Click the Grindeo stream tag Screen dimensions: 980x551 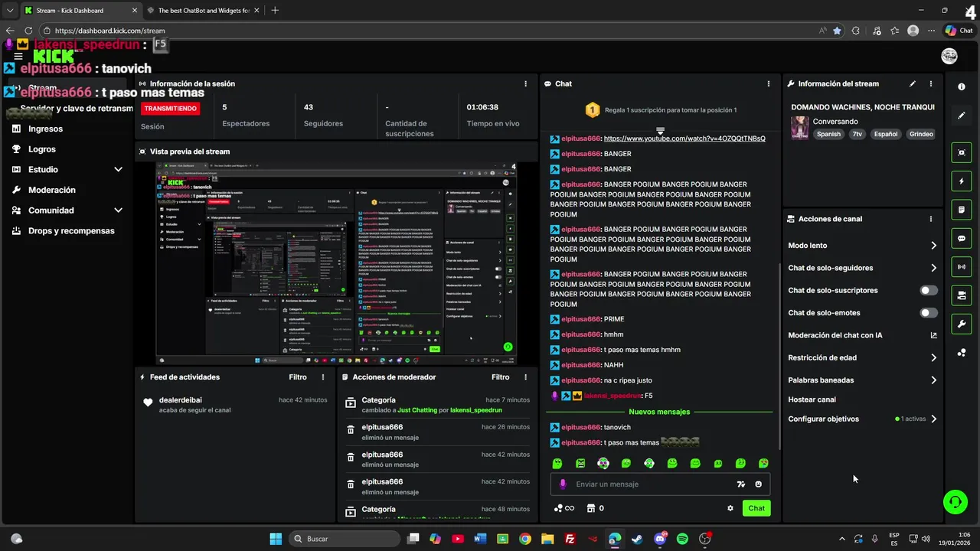tap(921, 134)
